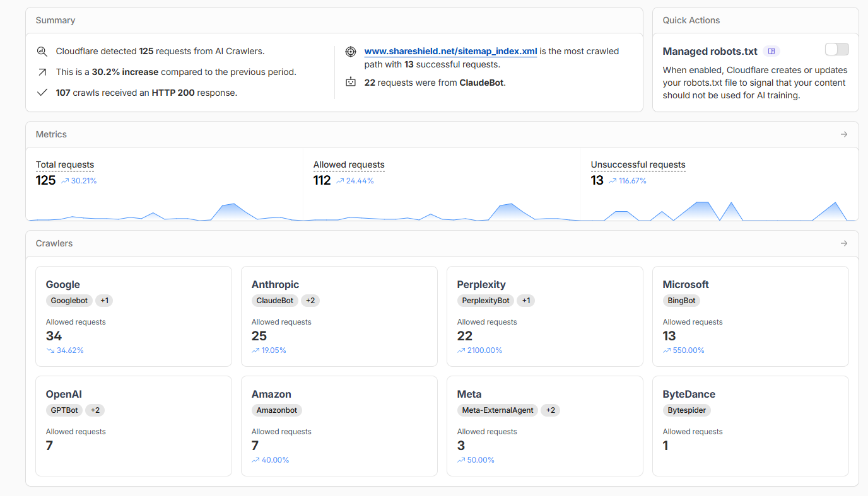Screen dimensions: 868x496
Task: Click the trend arrow icon beside 2100.00%
Action: [x=461, y=350]
